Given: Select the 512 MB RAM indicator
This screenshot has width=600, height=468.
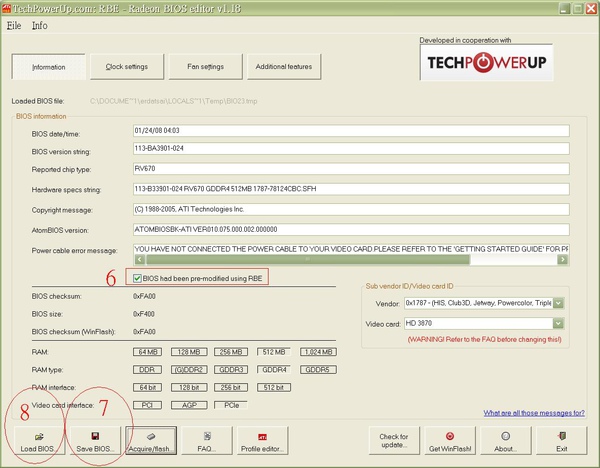Looking at the screenshot, I should pos(274,352).
